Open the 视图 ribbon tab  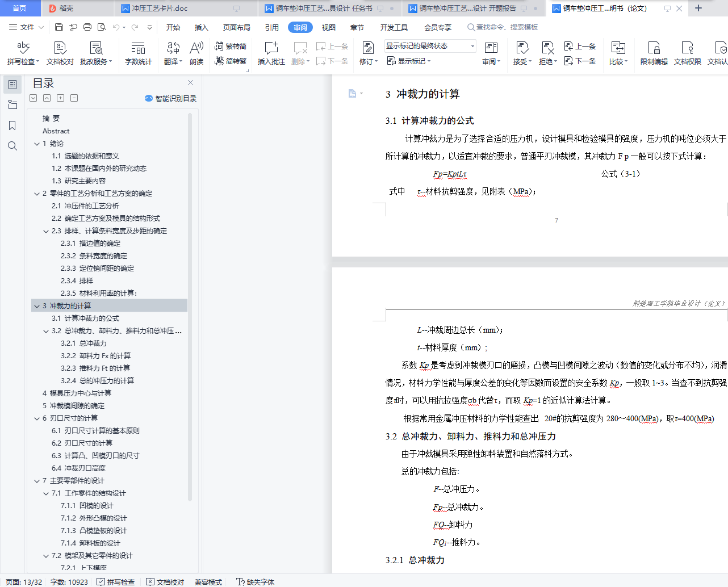click(x=329, y=27)
